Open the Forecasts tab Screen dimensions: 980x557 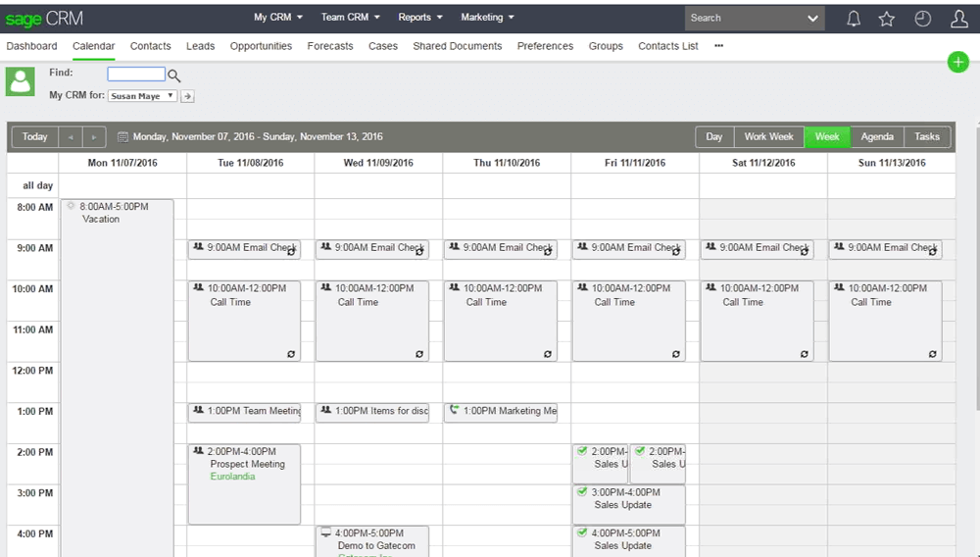coord(330,46)
